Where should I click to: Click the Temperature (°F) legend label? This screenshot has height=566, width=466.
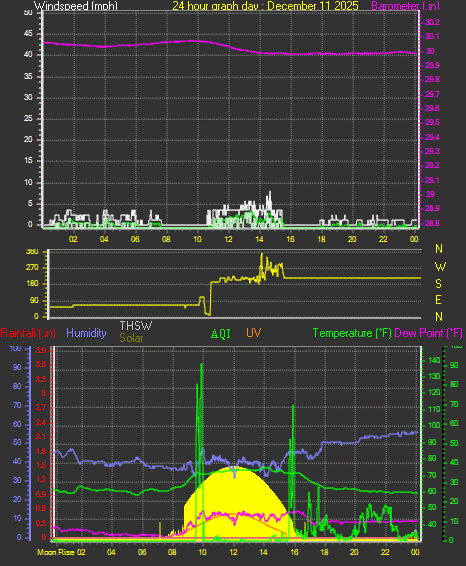tap(352, 333)
